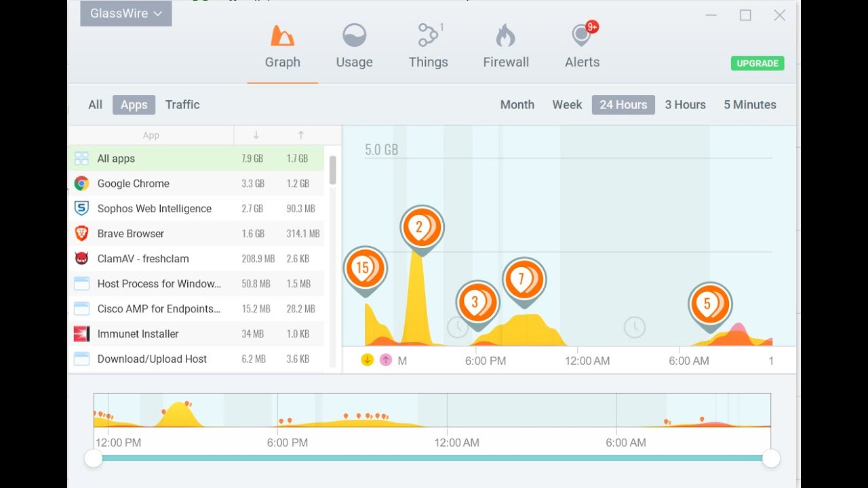Click the Immunet Installer icon
Image resolution: width=868 pixels, height=488 pixels.
pyautogui.click(x=81, y=334)
